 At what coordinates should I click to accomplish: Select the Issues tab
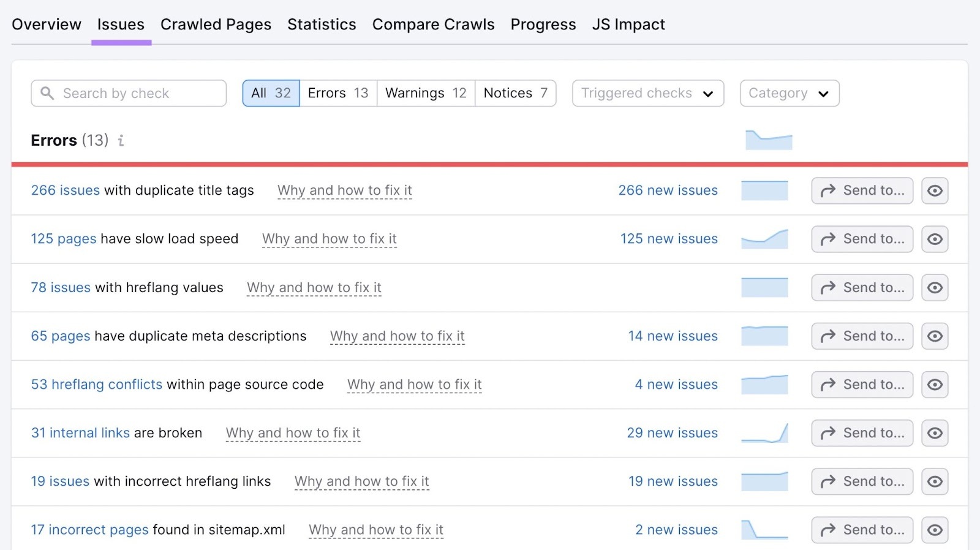(121, 24)
